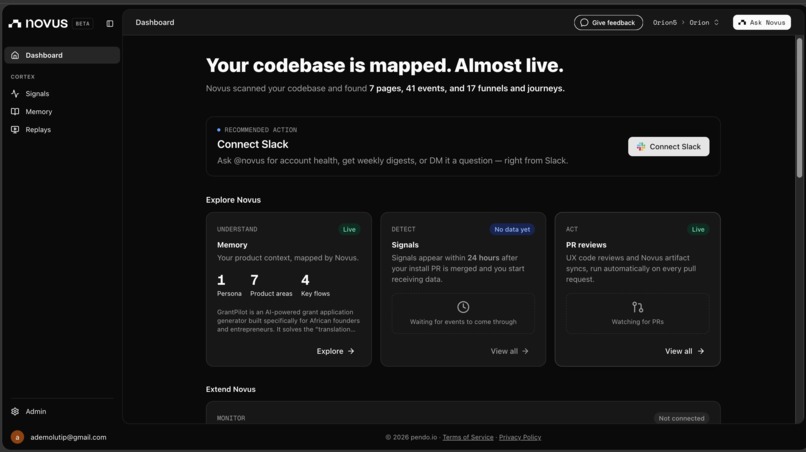
Task: Click the Signals card title
Action: click(405, 245)
